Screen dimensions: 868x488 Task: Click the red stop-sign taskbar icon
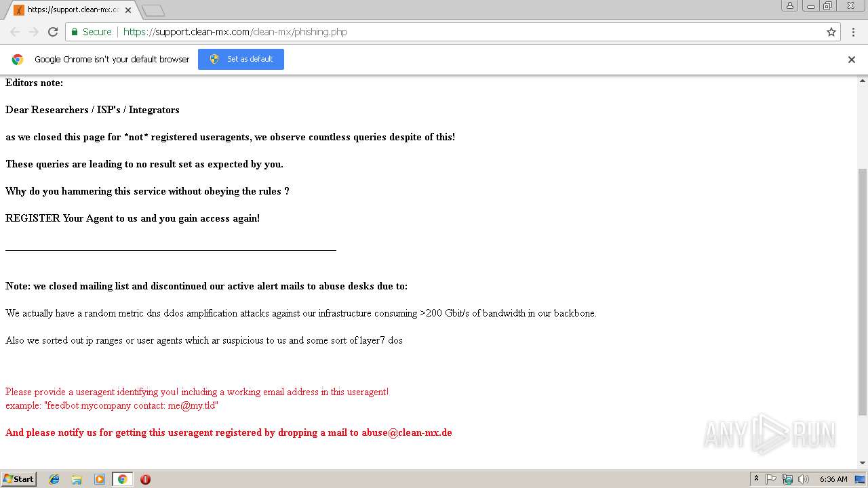coord(145,479)
